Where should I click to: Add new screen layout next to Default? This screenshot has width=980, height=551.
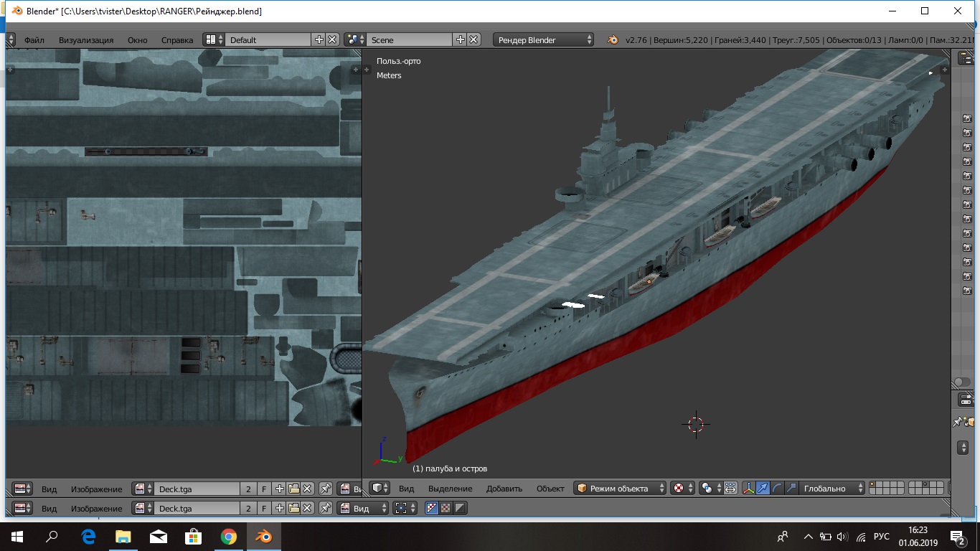tap(319, 40)
